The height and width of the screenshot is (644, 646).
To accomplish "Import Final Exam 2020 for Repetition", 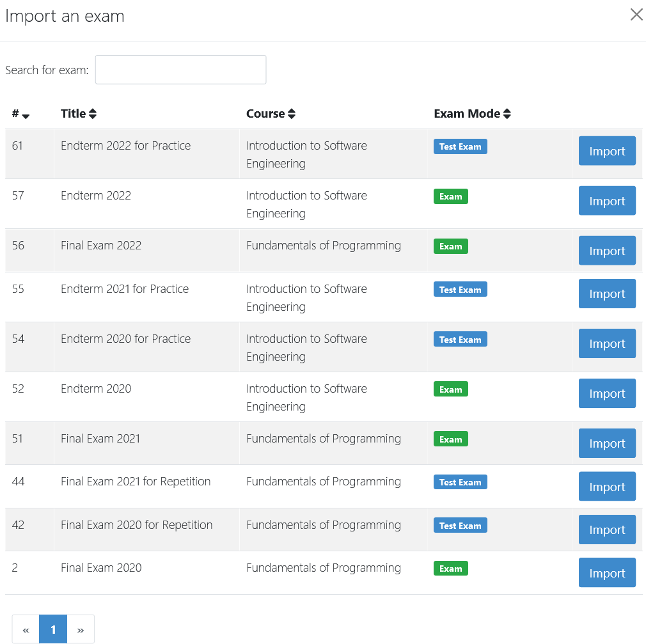I will 606,529.
